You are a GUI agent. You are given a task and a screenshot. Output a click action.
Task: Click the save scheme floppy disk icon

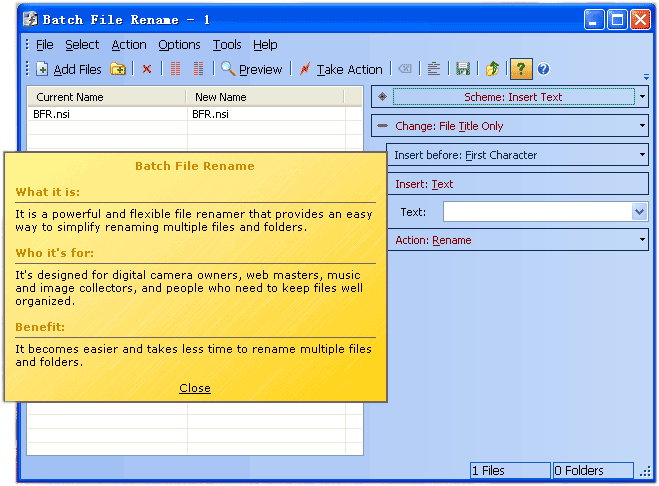(463, 69)
